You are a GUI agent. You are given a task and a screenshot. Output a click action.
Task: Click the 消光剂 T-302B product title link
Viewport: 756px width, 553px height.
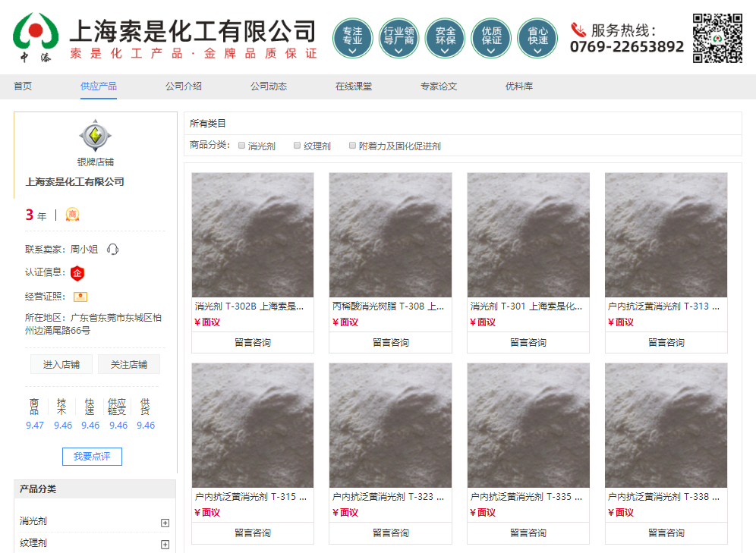point(249,306)
